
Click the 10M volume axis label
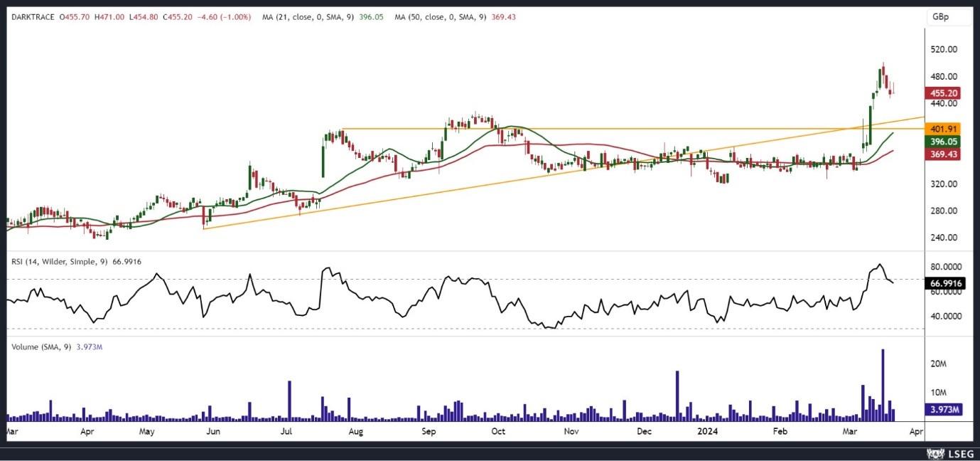(938, 393)
